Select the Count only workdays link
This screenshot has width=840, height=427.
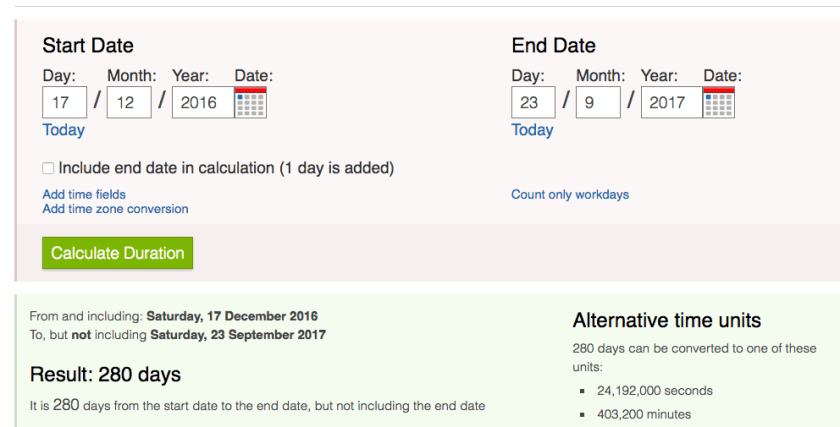coord(570,194)
